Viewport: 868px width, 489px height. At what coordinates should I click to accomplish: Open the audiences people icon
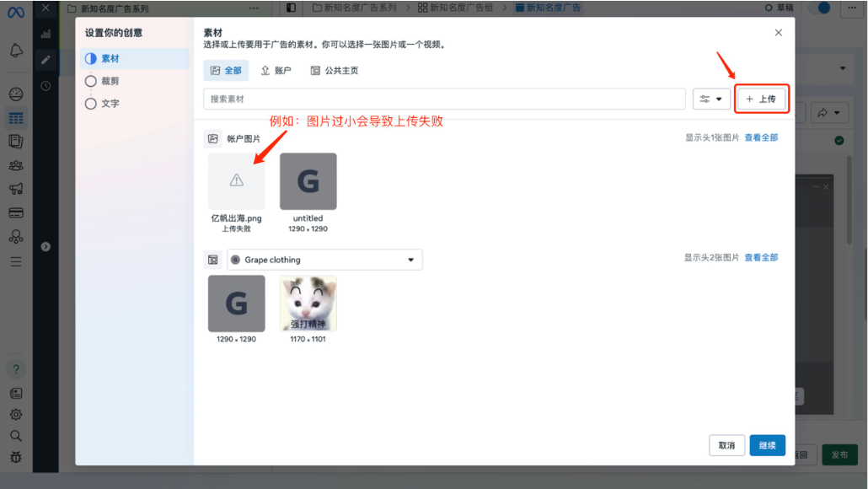pos(16,165)
